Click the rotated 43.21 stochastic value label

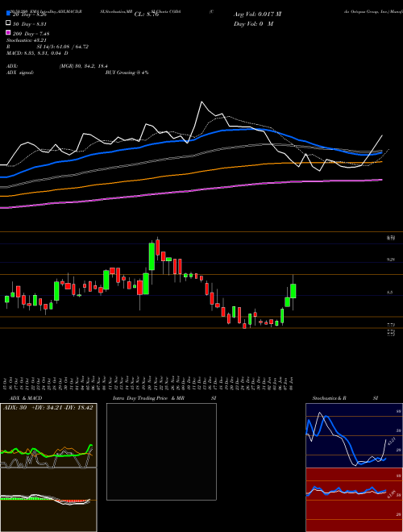coord(390,442)
